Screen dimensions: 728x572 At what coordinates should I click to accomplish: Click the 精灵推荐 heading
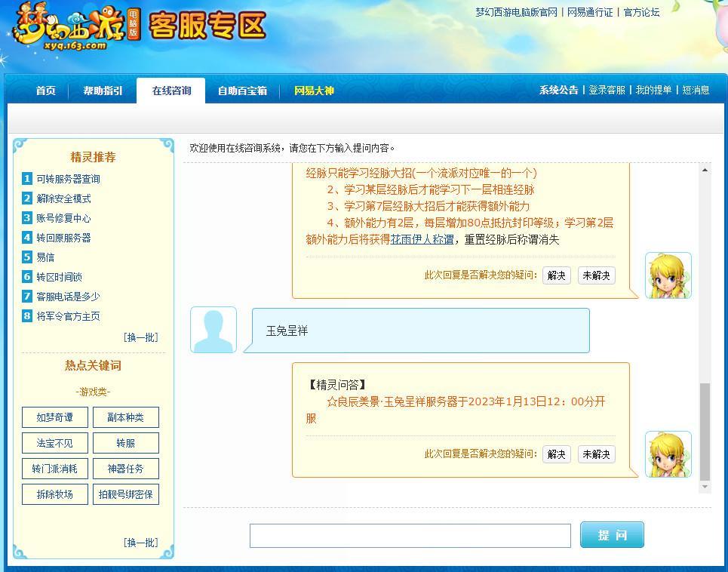point(93,157)
